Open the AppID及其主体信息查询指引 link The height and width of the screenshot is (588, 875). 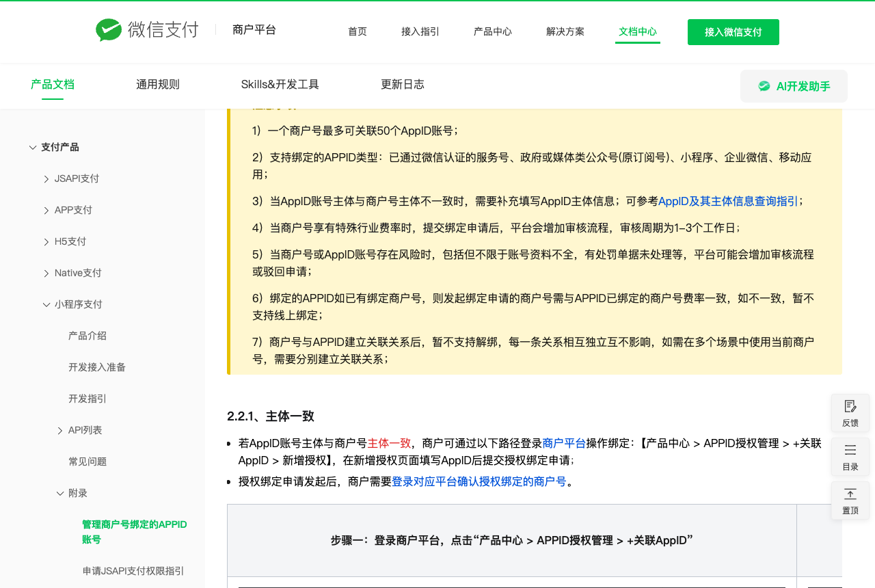click(728, 201)
